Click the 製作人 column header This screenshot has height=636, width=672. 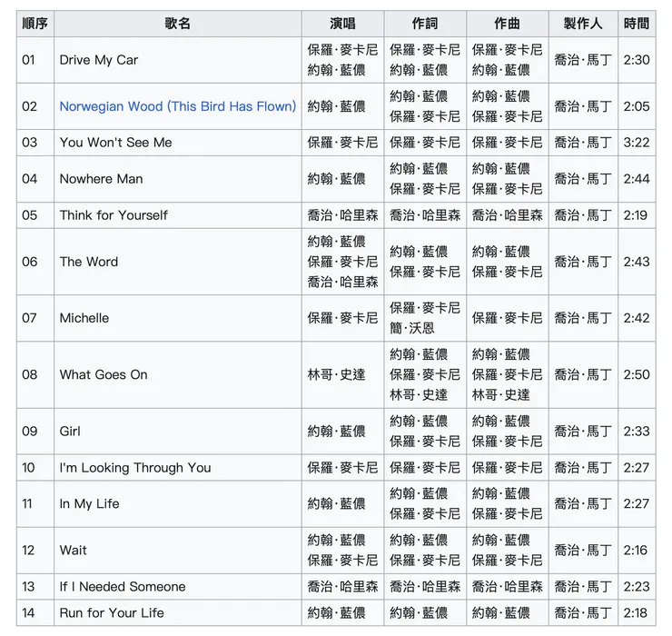(x=583, y=24)
